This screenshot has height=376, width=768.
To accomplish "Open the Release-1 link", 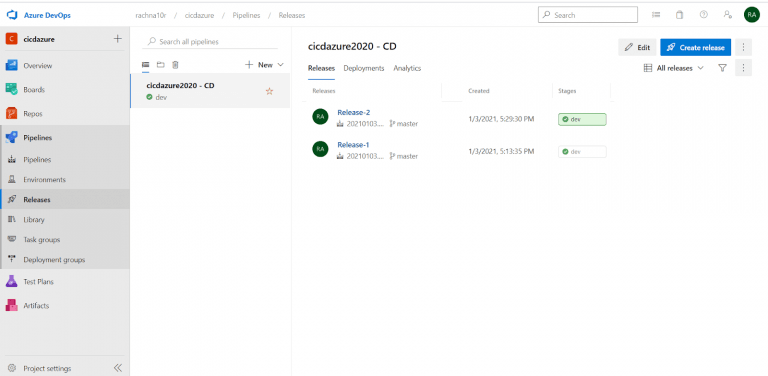I will coord(353,145).
